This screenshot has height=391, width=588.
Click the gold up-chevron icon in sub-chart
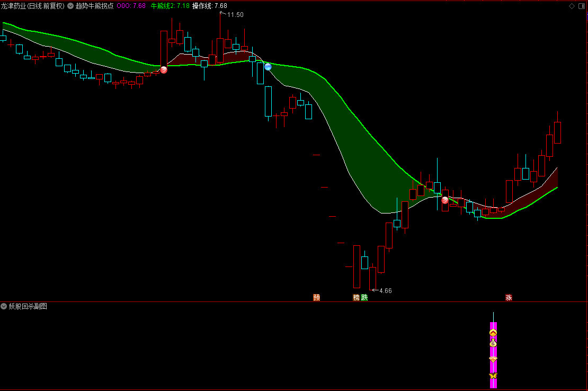(493, 333)
